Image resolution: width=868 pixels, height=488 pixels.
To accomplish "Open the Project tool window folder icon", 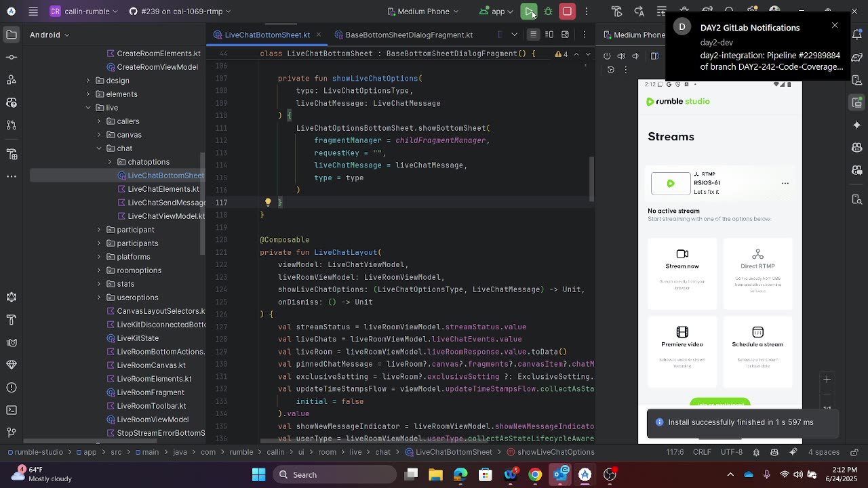I will pyautogui.click(x=12, y=35).
